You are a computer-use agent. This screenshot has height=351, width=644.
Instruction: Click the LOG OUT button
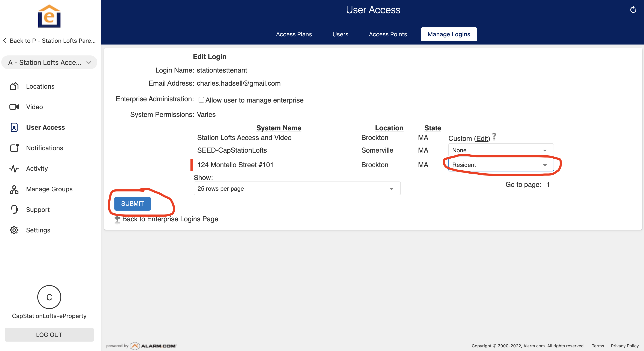click(49, 335)
